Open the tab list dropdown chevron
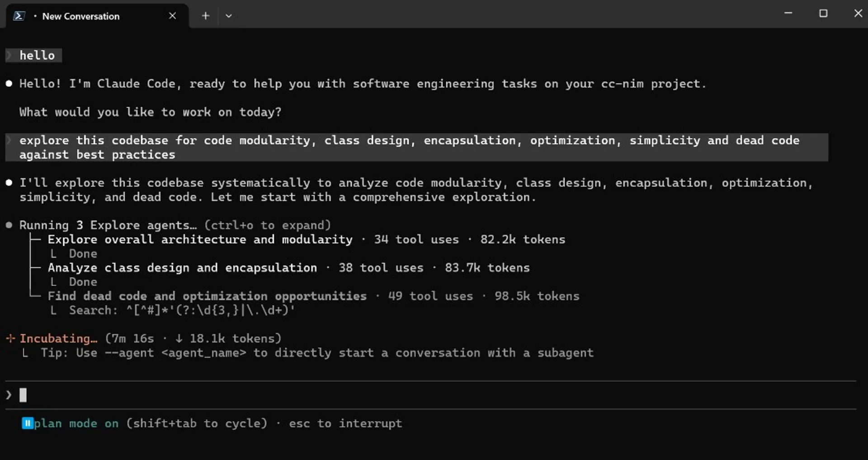 click(229, 15)
